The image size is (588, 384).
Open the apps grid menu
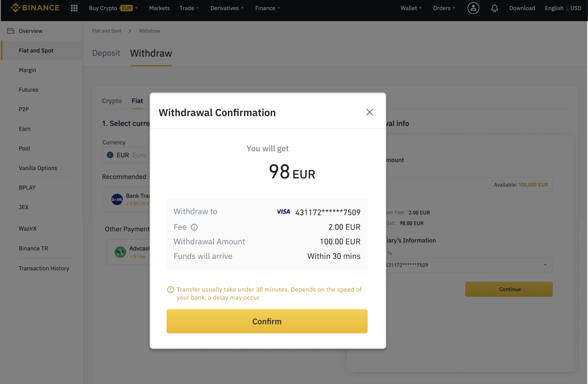(x=74, y=8)
